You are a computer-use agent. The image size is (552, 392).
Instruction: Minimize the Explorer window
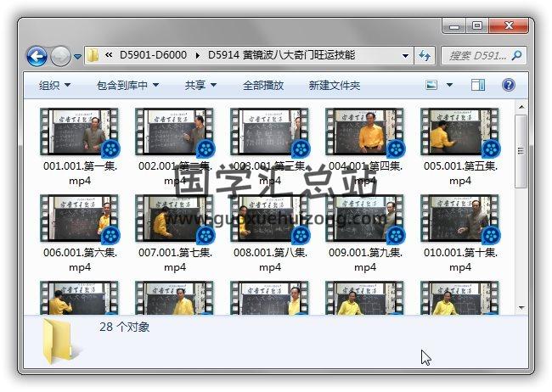coord(454,26)
